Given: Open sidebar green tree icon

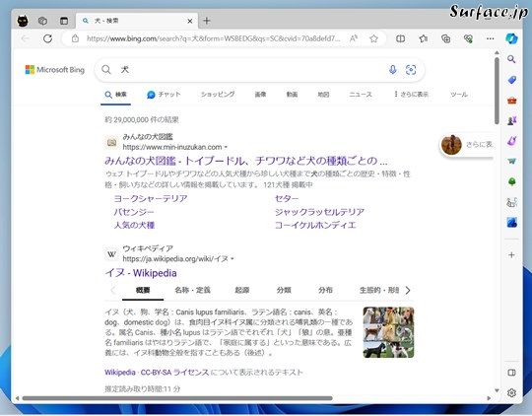Looking at the screenshot, I should tap(512, 181).
